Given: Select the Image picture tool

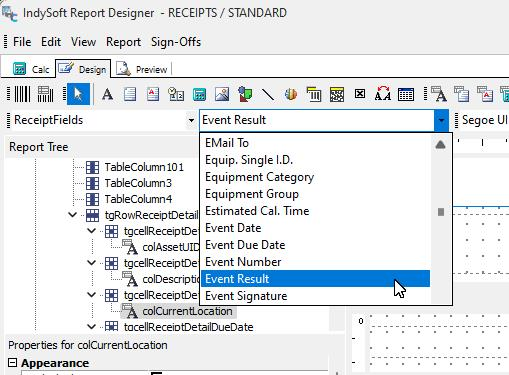Looking at the screenshot, I should pos(222,94).
